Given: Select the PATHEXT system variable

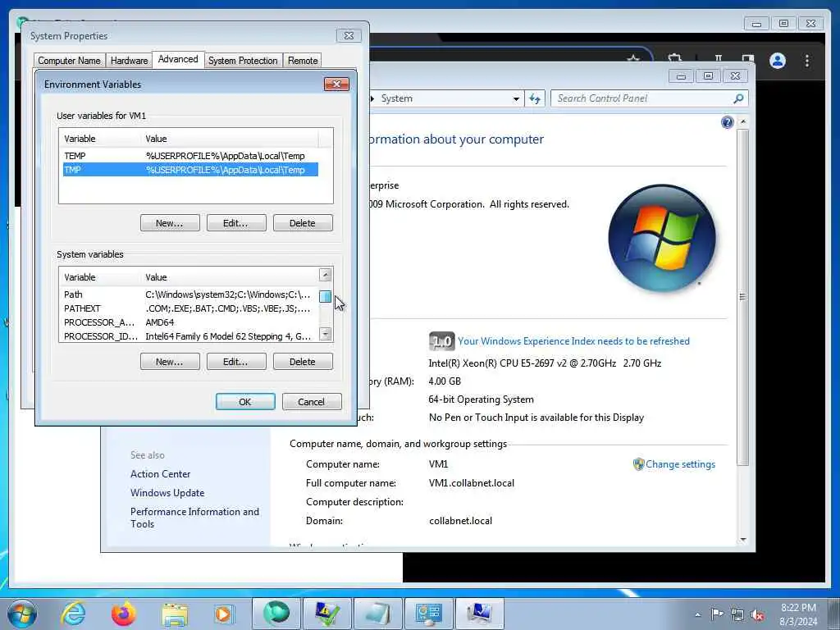Looking at the screenshot, I should point(190,308).
